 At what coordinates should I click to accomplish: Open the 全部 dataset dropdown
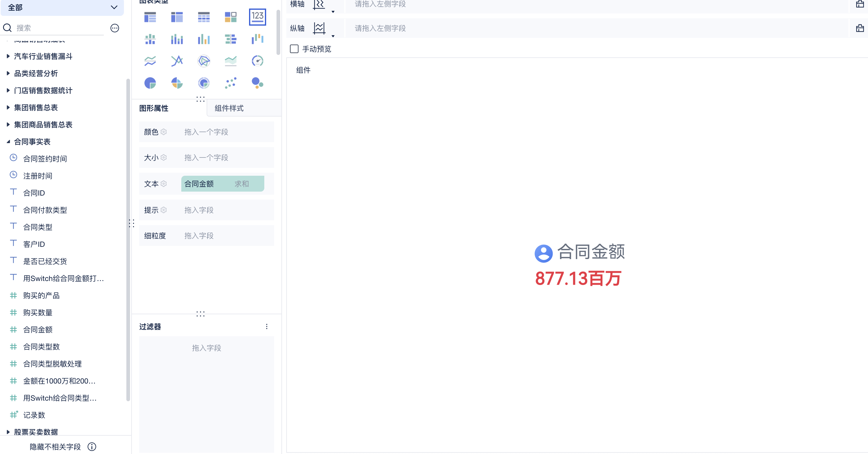pyautogui.click(x=62, y=7)
